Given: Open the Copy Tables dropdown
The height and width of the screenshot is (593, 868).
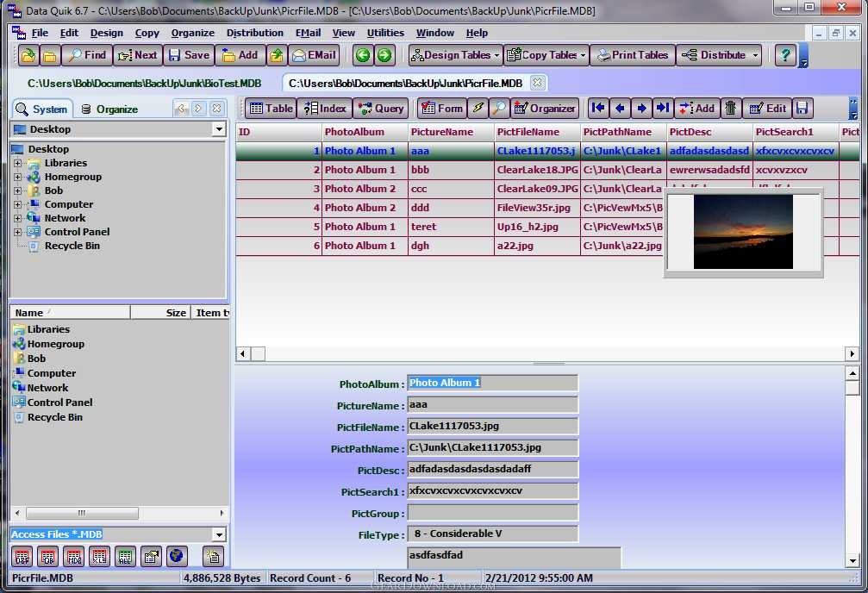Looking at the screenshot, I should (583, 55).
